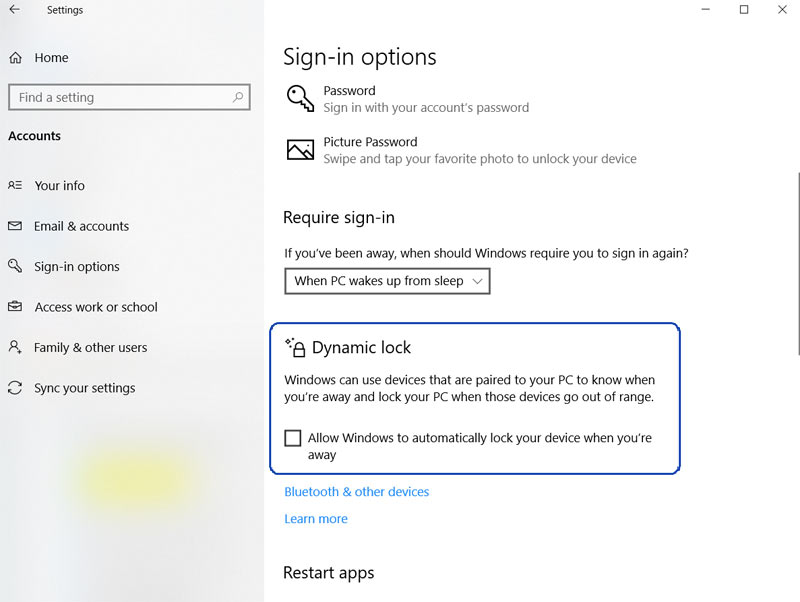Enable automatic dynamic lock checkbox

click(293, 438)
